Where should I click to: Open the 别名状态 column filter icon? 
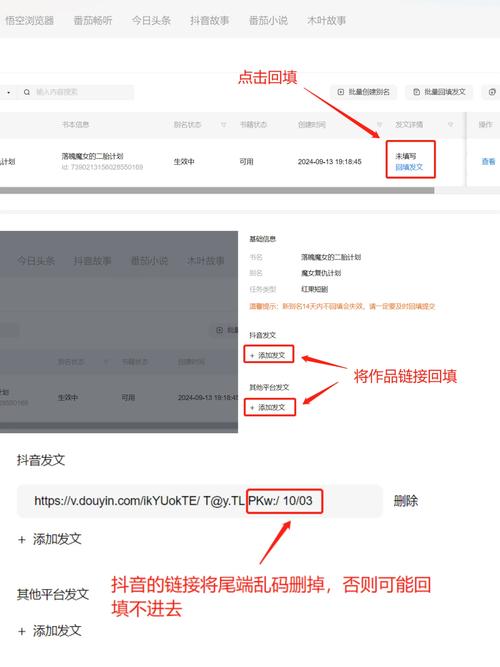pos(223,125)
